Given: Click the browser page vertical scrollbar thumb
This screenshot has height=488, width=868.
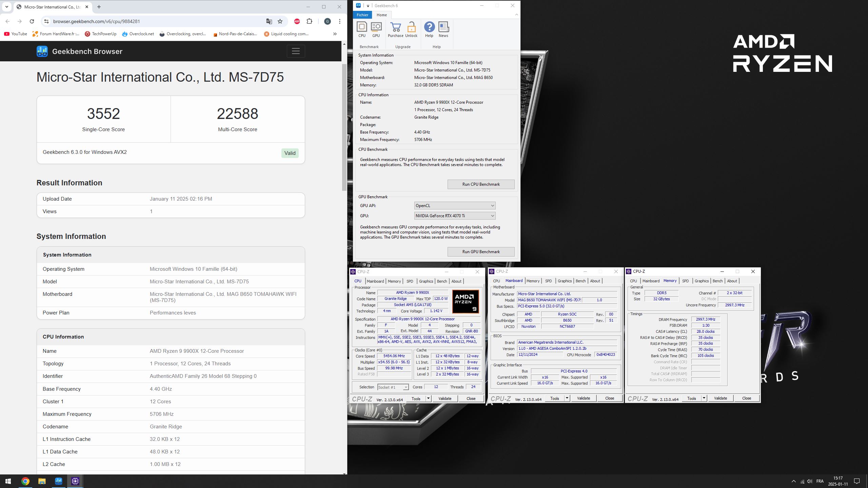Looking at the screenshot, I should 344,127.
